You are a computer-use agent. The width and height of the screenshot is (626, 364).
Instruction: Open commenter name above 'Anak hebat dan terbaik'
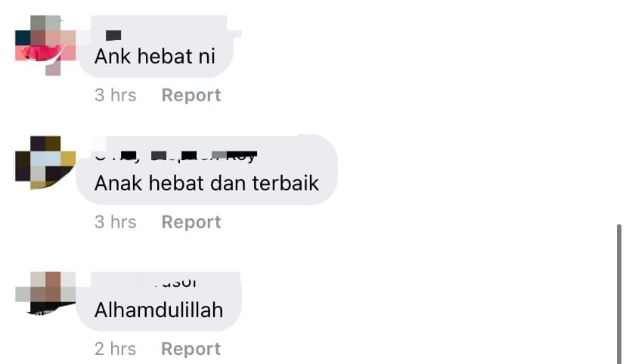[175, 156]
